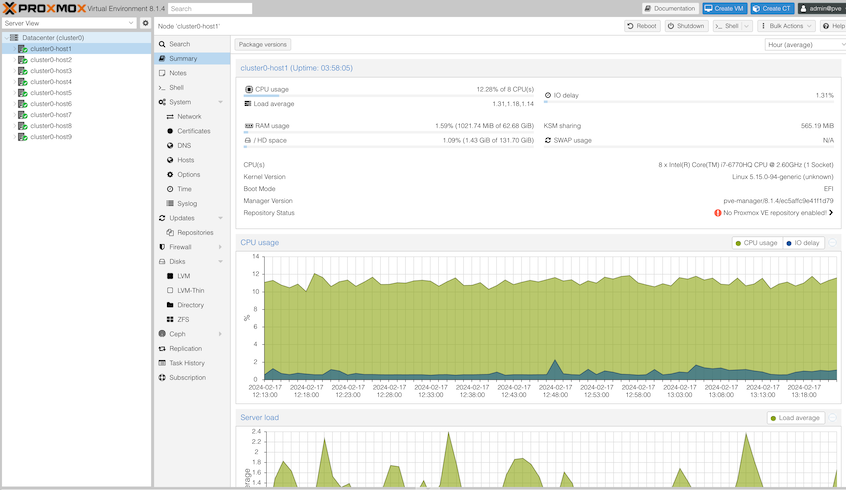846x490 pixels.
Task: Open the Network settings entry
Action: pos(189,116)
